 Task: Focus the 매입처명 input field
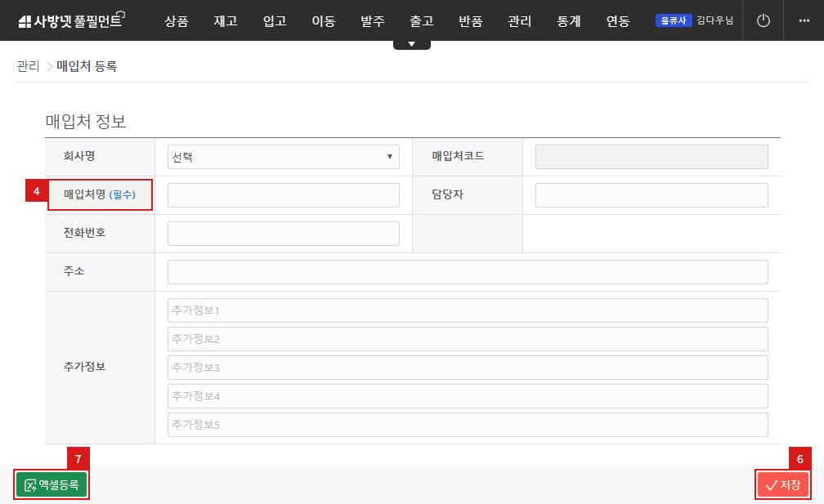point(283,195)
